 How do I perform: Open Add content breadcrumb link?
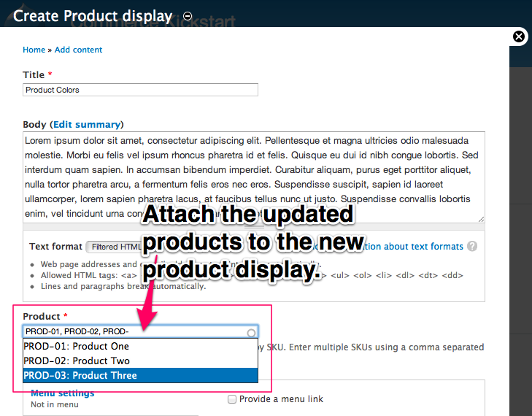(78, 50)
